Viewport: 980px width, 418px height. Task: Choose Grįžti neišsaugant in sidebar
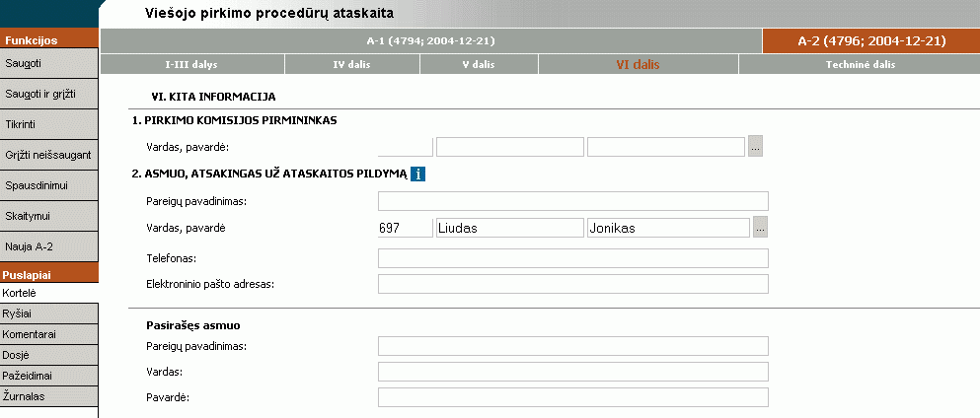48,155
